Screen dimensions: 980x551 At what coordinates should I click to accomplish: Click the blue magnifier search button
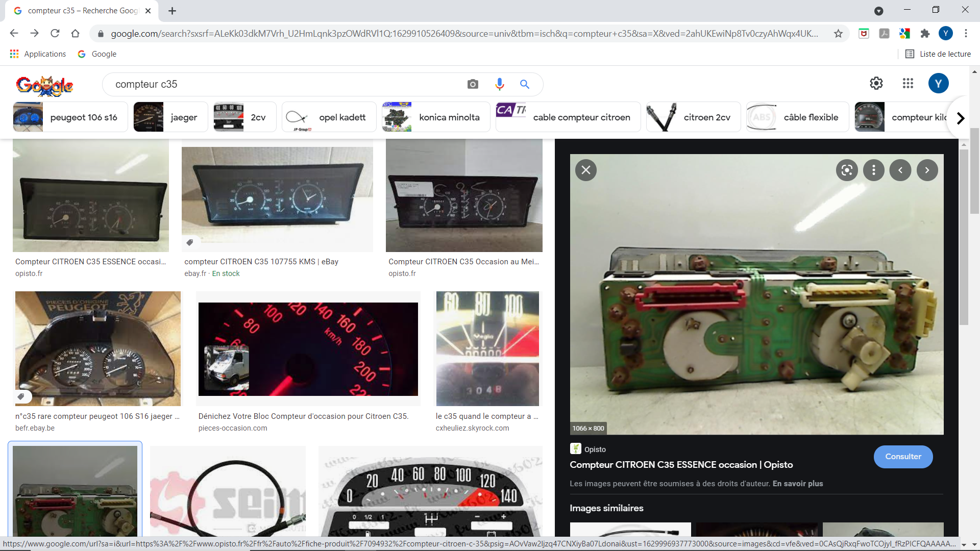click(525, 84)
